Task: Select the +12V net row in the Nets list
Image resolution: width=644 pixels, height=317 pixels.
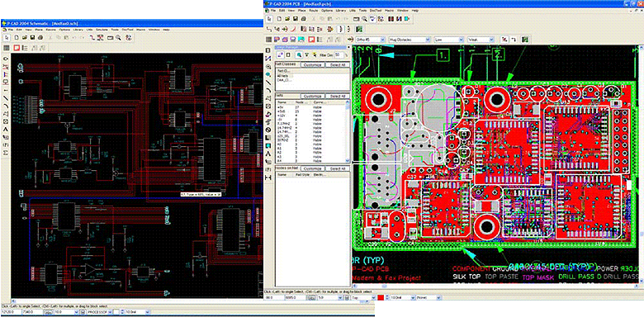Action: [311, 116]
